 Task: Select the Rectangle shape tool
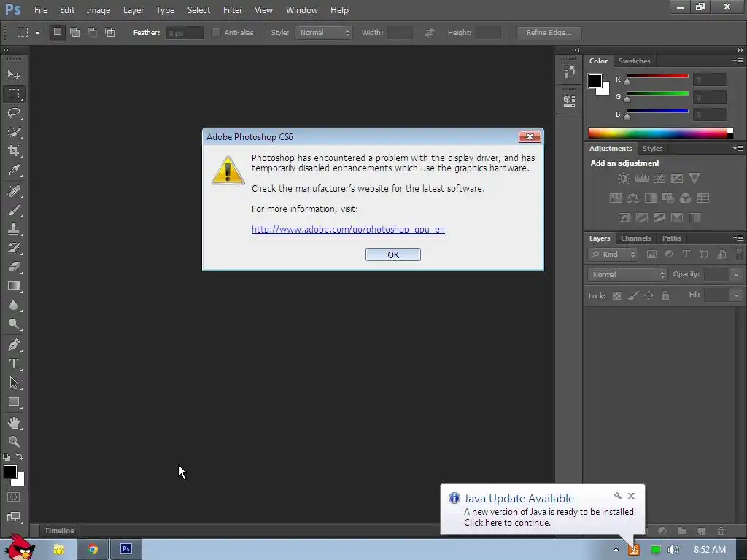(14, 402)
